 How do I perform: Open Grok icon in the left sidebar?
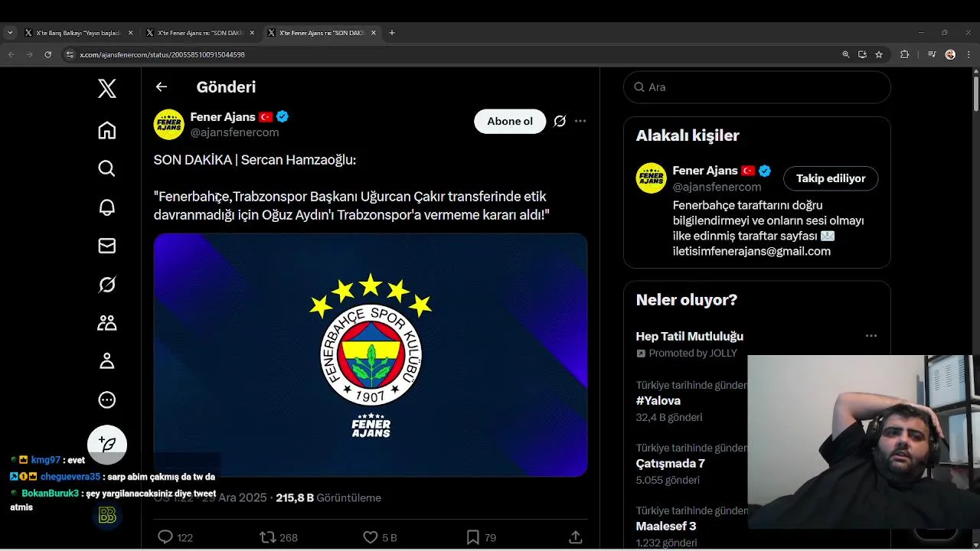tap(107, 285)
